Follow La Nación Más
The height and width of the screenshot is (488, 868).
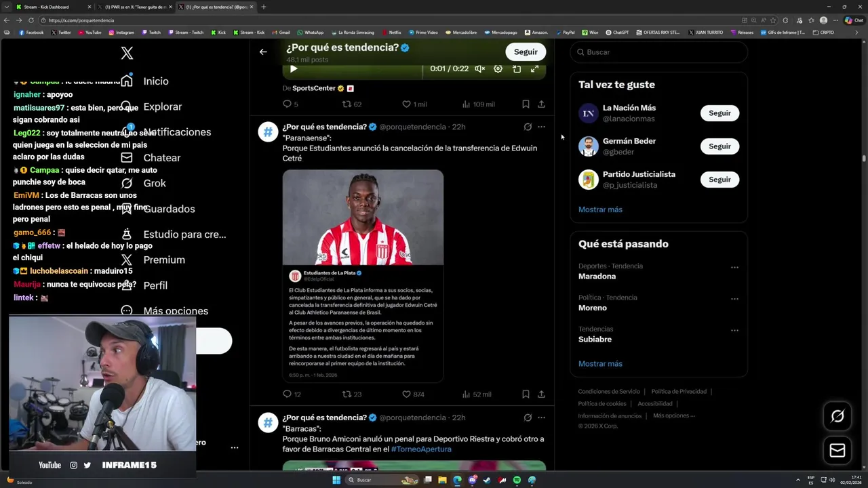[x=719, y=113]
